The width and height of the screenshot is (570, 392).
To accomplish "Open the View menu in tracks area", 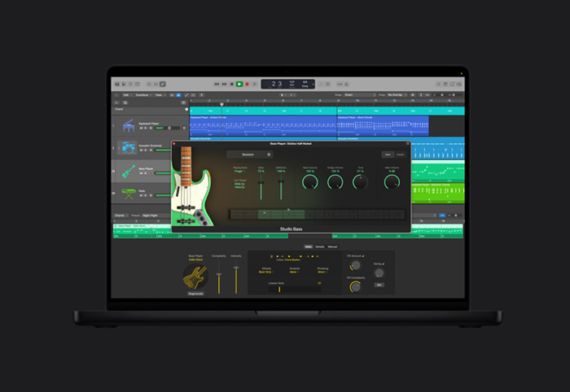I will (160, 95).
